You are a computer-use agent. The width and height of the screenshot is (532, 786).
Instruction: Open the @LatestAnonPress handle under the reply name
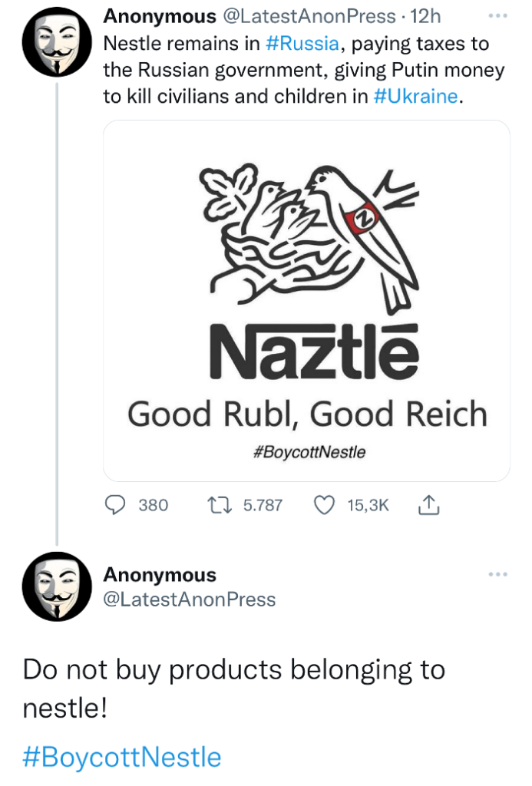(189, 599)
